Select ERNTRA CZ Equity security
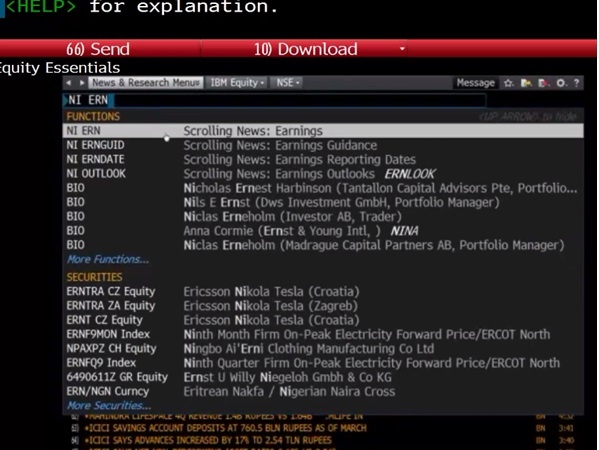 coord(323,291)
